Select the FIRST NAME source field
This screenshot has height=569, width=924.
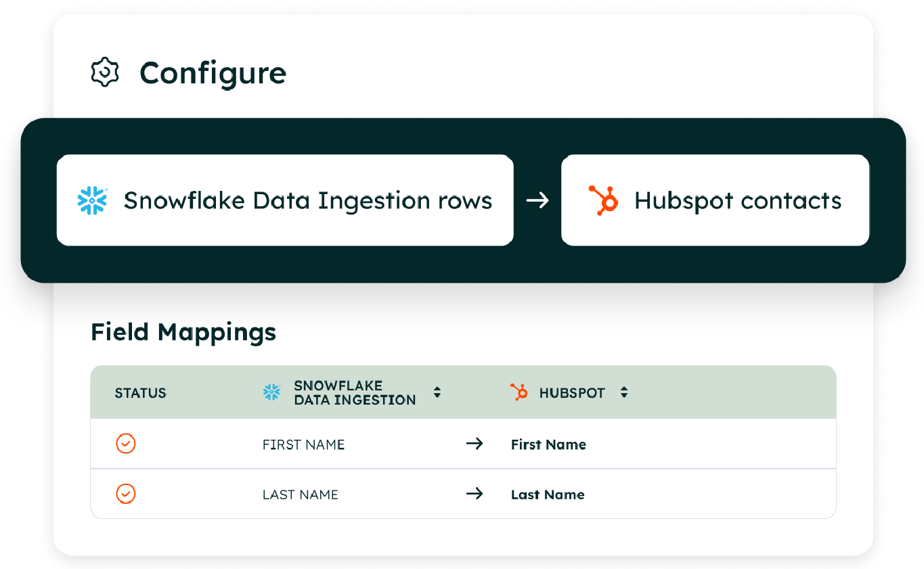click(x=303, y=445)
